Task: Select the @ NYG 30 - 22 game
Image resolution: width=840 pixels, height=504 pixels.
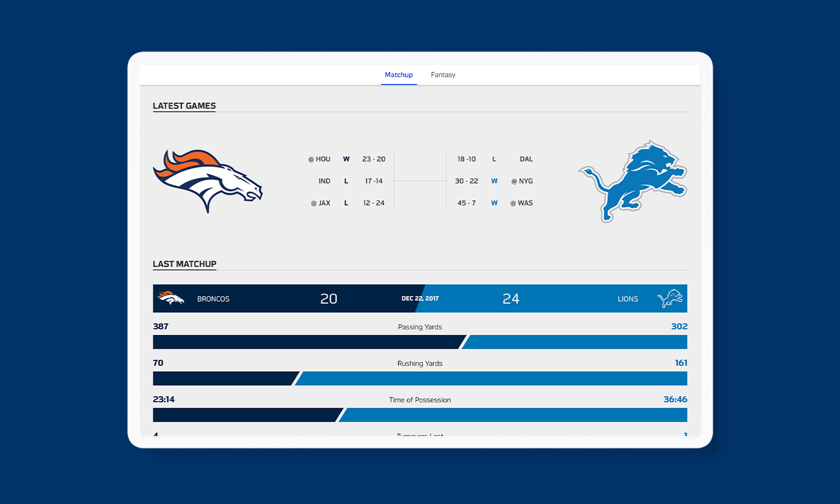Action: 493,181
